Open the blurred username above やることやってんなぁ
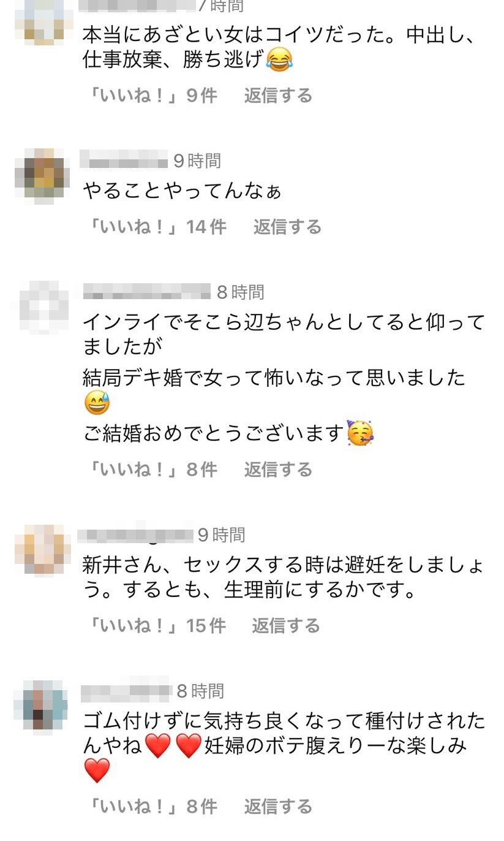Screen dimensions: 504x841 click(124, 161)
